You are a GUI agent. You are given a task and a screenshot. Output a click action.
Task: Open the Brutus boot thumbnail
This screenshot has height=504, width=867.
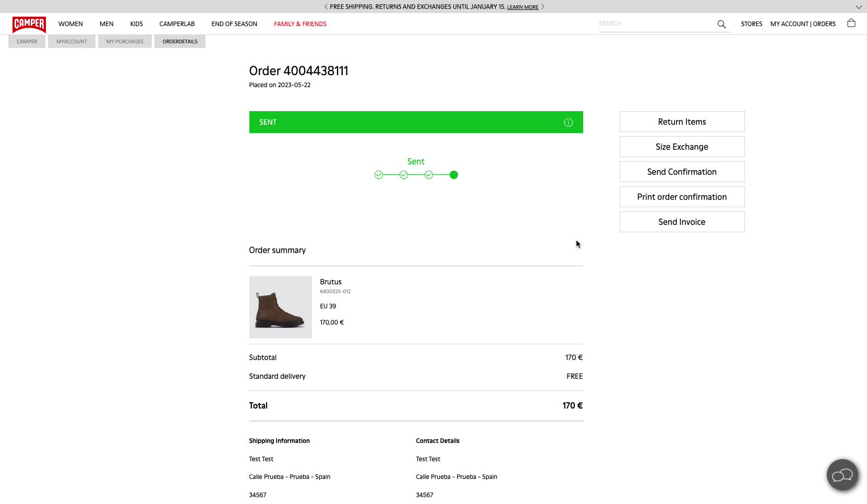(281, 307)
